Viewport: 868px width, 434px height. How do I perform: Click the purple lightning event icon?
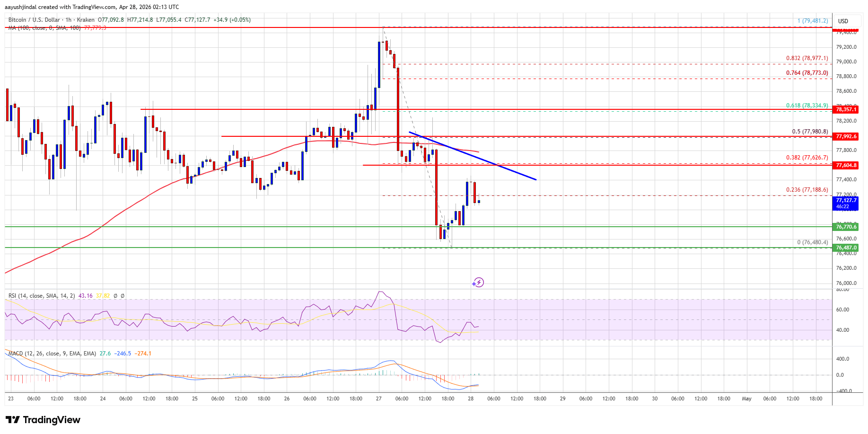point(478,283)
